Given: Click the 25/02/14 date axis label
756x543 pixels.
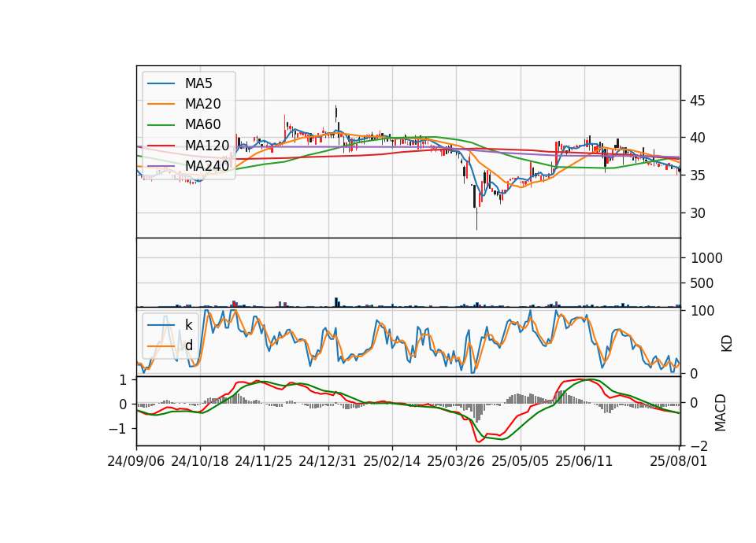Looking at the screenshot, I should [x=392, y=461].
